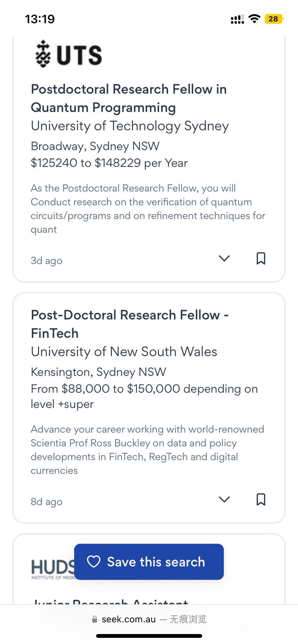Click the Hudson Institute logo

(53, 569)
